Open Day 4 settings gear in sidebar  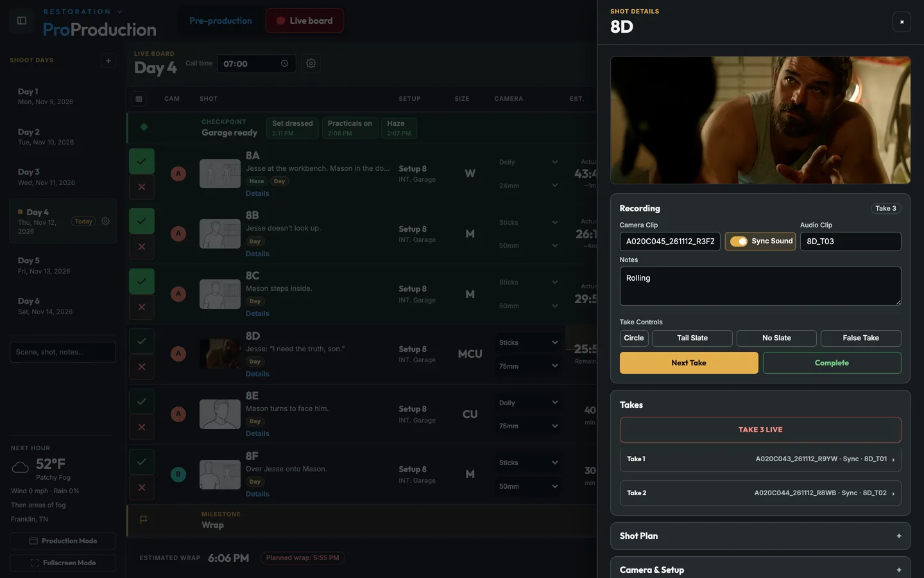click(106, 221)
